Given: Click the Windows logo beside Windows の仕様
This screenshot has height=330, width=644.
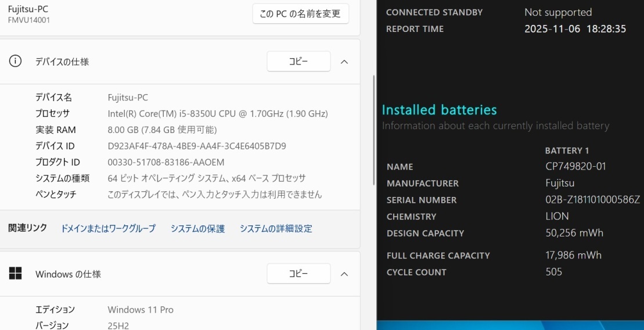Looking at the screenshot, I should [x=16, y=274].
